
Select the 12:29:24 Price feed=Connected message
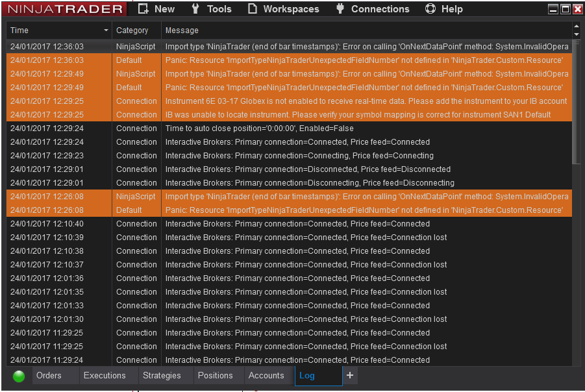(x=297, y=142)
